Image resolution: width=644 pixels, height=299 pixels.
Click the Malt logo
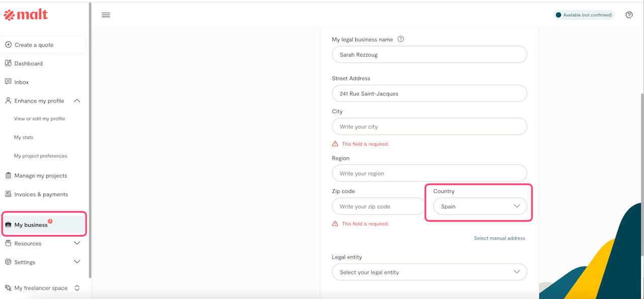26,15
